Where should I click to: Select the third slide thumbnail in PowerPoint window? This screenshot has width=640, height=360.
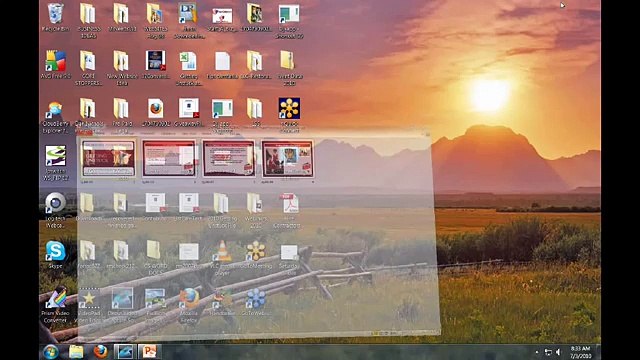(x=229, y=158)
